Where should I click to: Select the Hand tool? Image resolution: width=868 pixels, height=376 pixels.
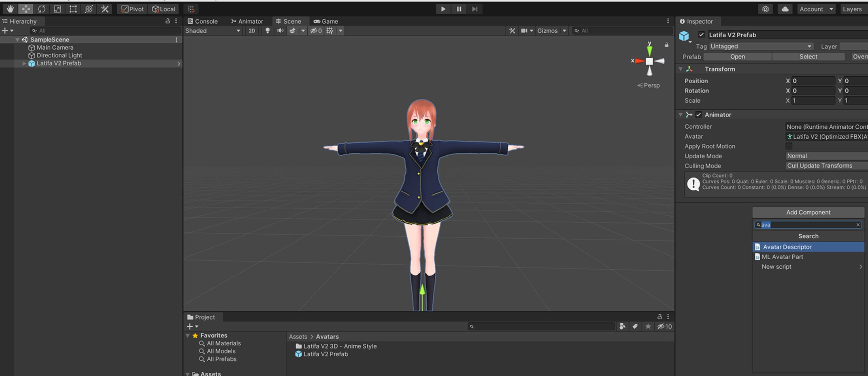point(10,9)
